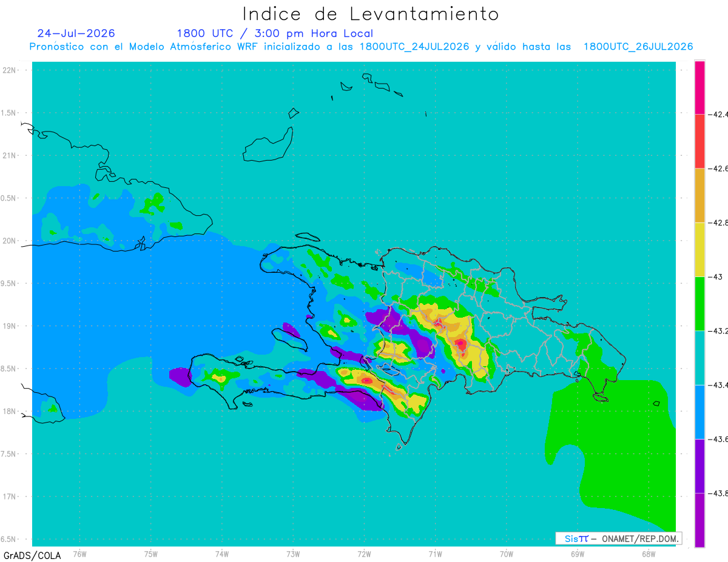Click the "22N" latitude label
Screen dimensions: 728x562
pyautogui.click(x=10, y=70)
